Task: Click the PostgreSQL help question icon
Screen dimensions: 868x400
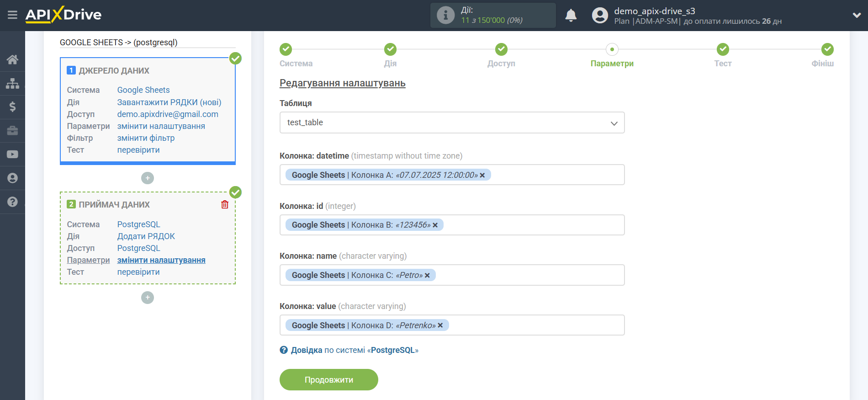Action: coord(284,350)
